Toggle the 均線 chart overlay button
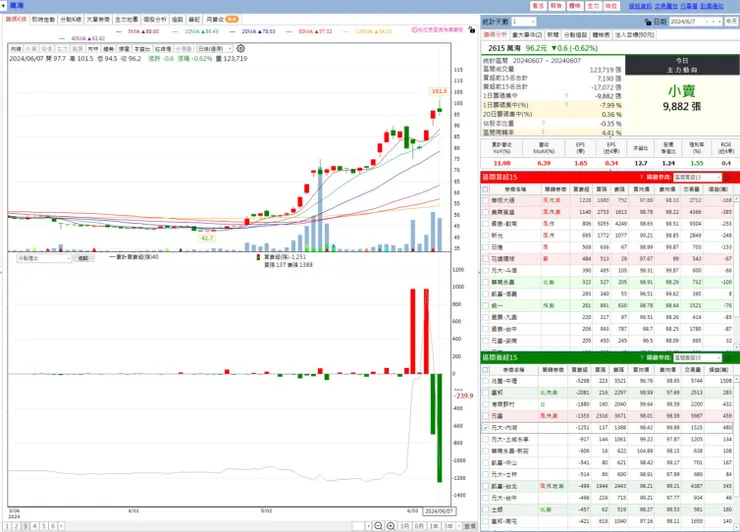This screenshot has width=740, height=532. point(16,49)
